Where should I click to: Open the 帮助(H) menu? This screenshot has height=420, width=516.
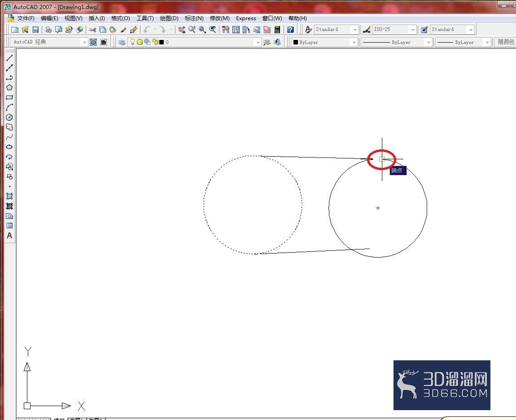(297, 18)
